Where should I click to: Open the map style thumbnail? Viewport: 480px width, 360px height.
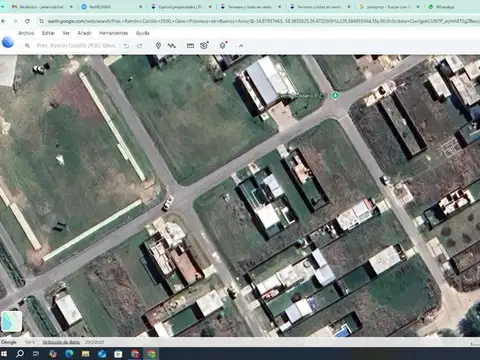pyautogui.click(x=12, y=321)
